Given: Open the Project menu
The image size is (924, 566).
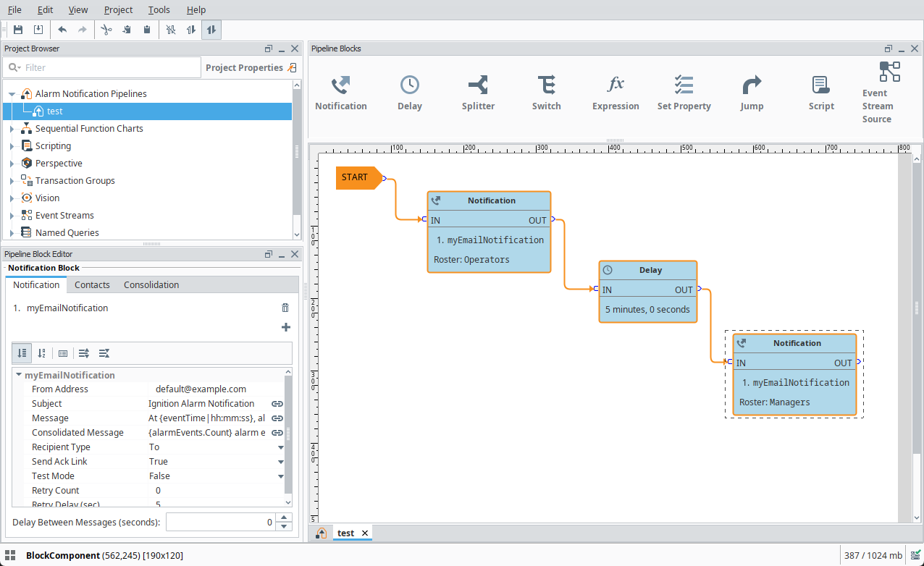Looking at the screenshot, I should pyautogui.click(x=118, y=9).
